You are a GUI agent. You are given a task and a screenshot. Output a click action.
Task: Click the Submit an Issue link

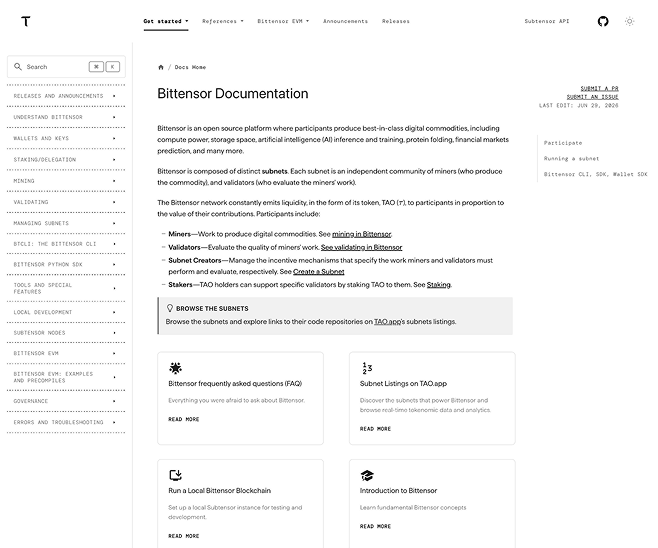coord(593,97)
